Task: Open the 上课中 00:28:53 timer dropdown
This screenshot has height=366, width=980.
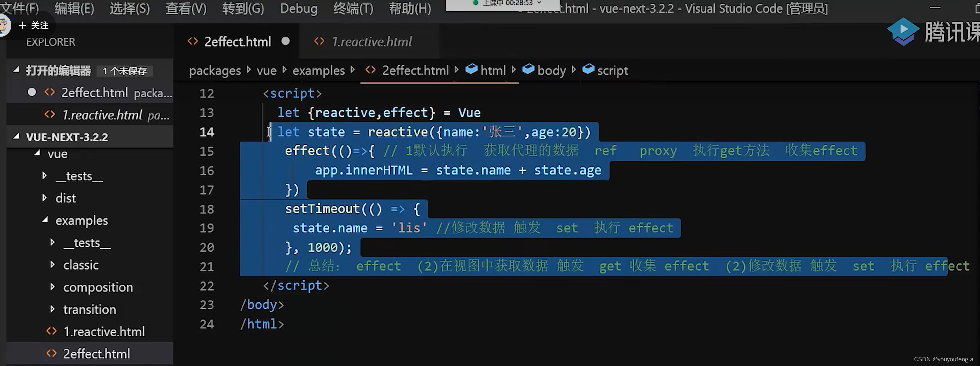Action: click(x=539, y=2)
